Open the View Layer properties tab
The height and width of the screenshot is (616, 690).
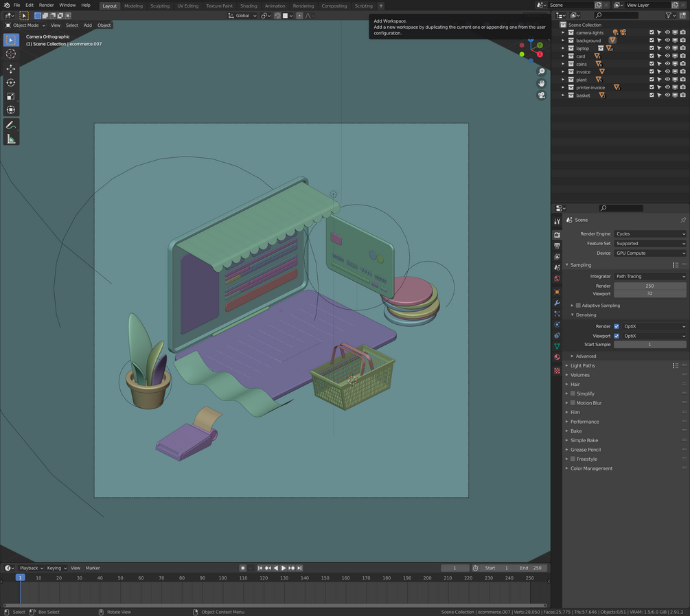(557, 257)
